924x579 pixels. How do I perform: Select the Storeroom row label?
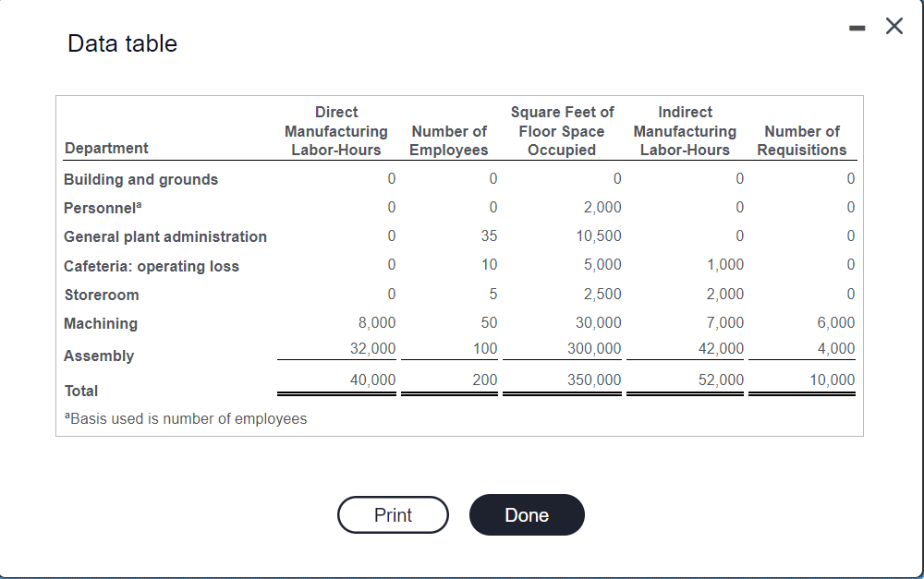pos(102,295)
